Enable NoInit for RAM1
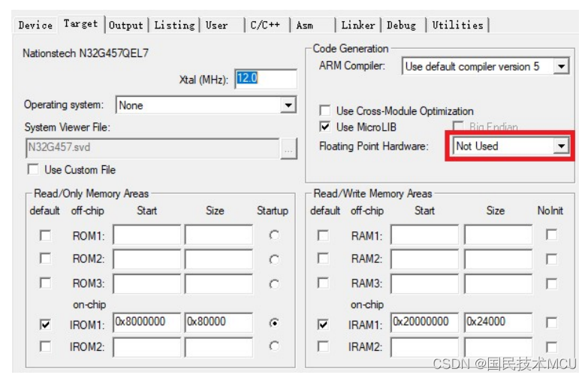 552,235
